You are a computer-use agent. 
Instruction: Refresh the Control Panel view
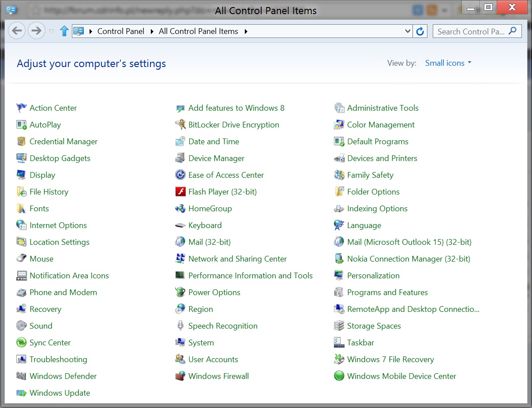click(x=420, y=31)
